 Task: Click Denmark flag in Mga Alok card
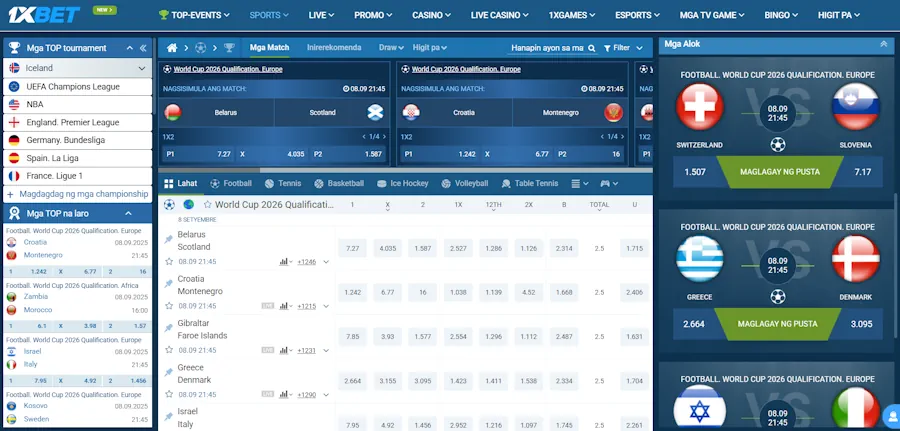[x=855, y=259]
